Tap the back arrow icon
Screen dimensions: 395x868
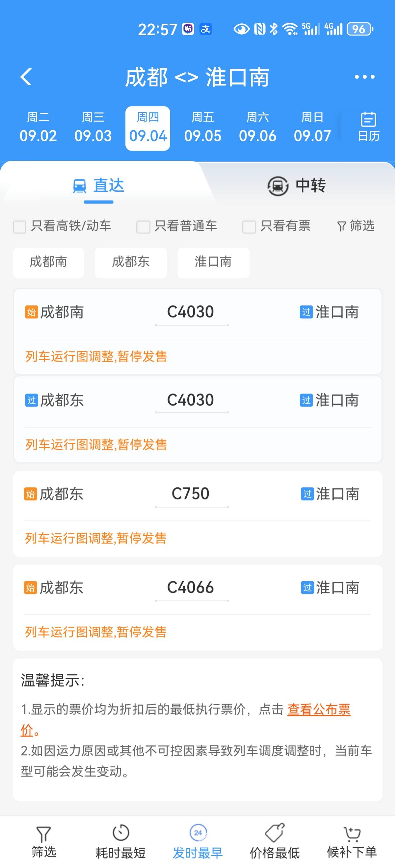click(x=26, y=77)
